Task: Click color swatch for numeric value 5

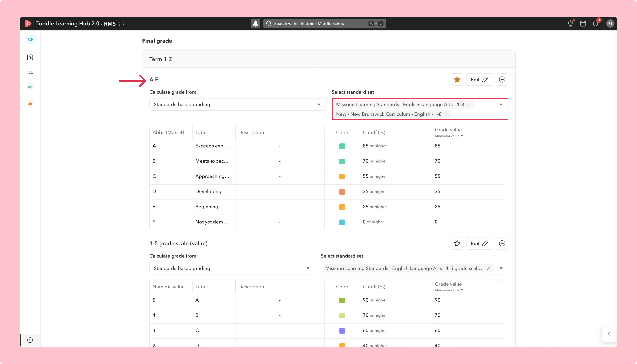Action: coord(342,300)
